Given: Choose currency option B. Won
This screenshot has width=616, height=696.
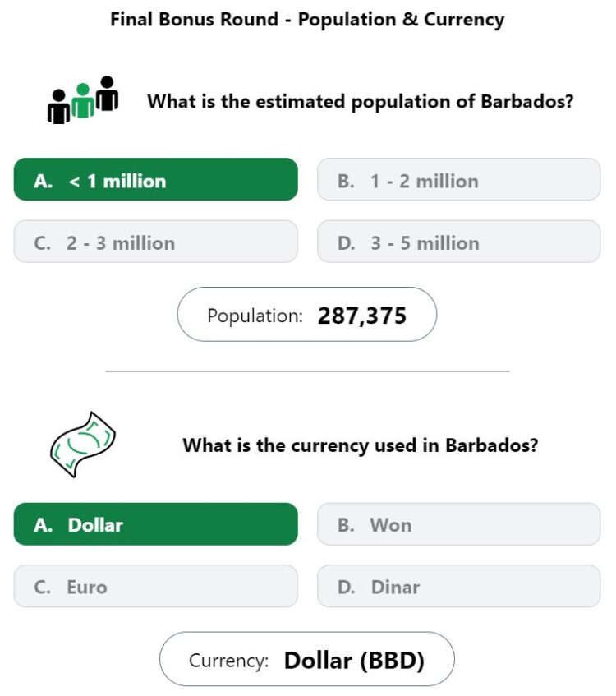Looking at the screenshot, I should tap(459, 524).
